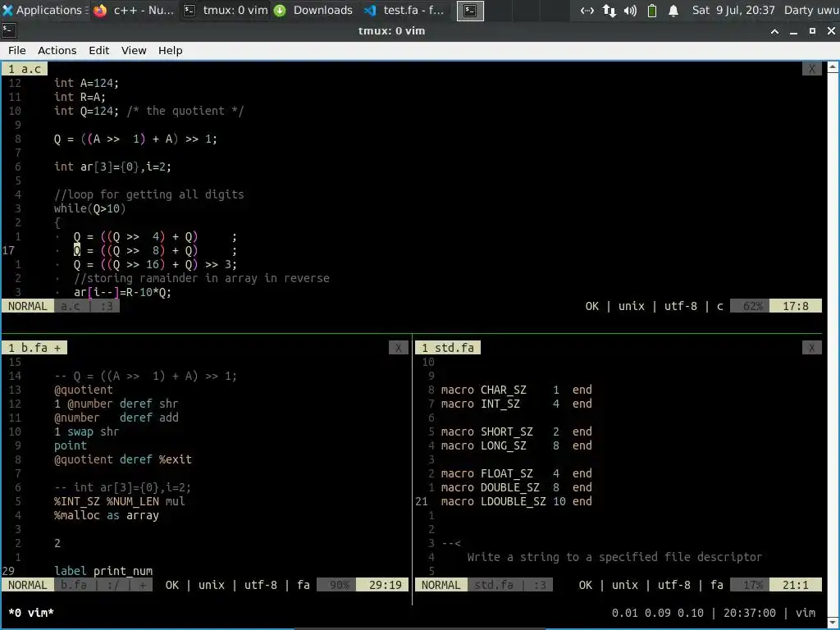Click 'Write a string to a specified file descriptor'

(614, 557)
